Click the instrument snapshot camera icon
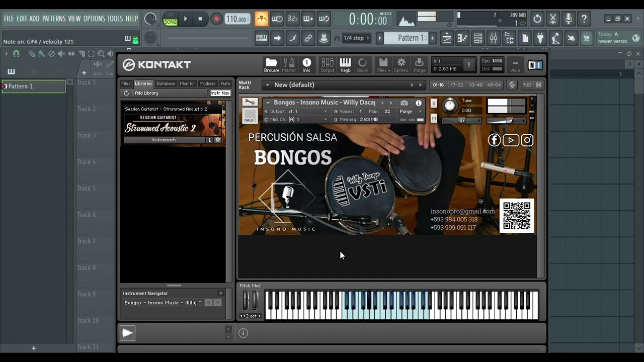 pos(404,103)
